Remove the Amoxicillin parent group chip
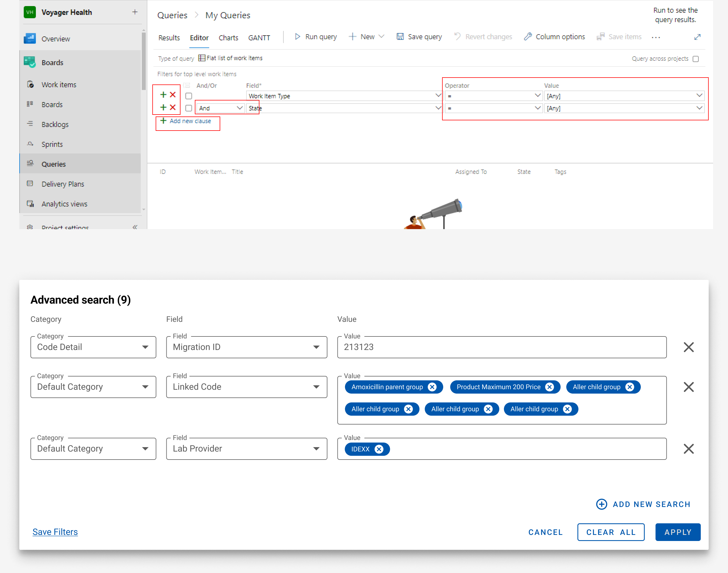Image resolution: width=728 pixels, height=573 pixels. click(432, 387)
